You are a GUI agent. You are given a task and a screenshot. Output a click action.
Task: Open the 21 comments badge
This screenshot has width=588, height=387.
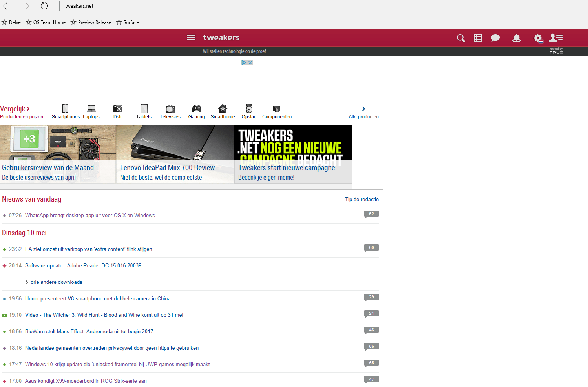point(371,314)
